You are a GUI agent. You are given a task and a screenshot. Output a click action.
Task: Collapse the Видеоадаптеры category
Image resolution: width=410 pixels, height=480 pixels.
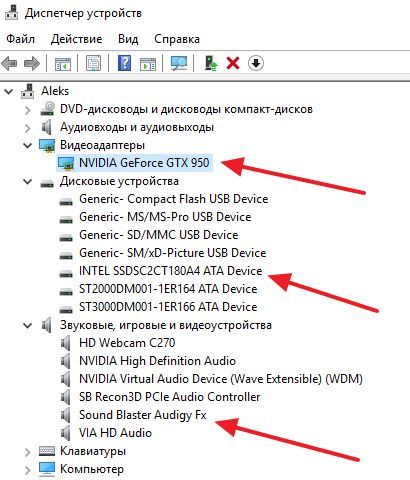[x=28, y=145]
